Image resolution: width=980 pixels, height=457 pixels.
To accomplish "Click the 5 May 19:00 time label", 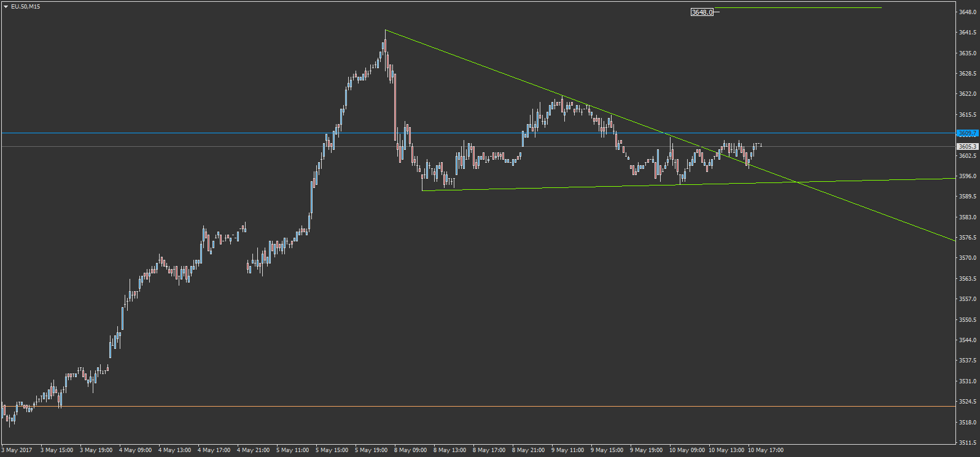I will coord(371,450).
